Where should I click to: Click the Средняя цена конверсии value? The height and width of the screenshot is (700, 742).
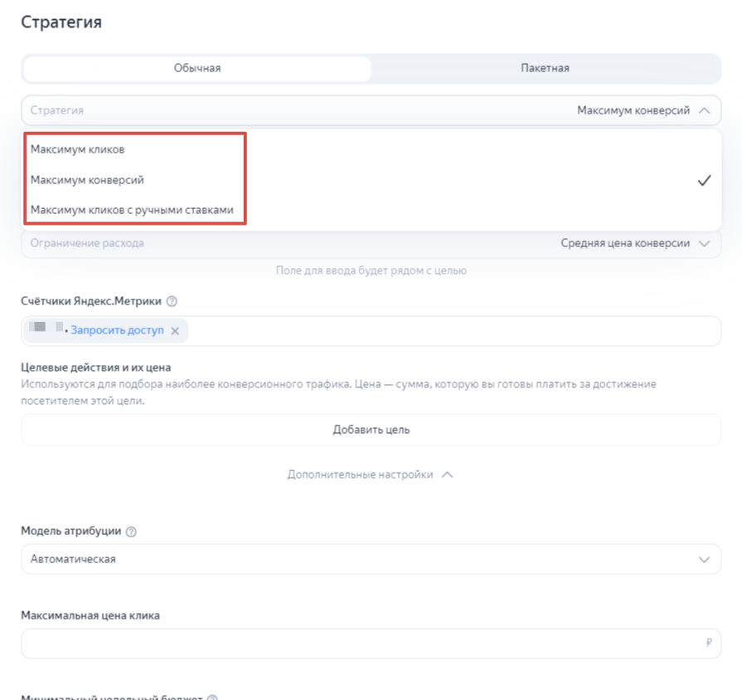(625, 243)
